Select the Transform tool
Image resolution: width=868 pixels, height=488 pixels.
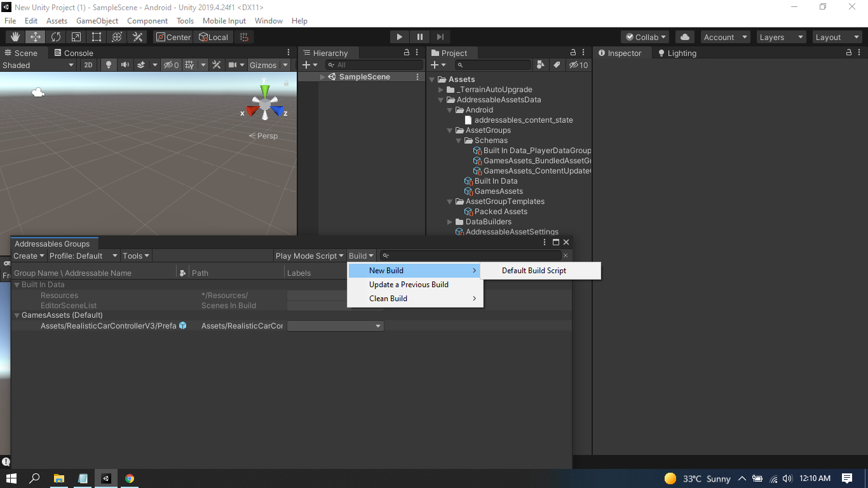pos(117,37)
